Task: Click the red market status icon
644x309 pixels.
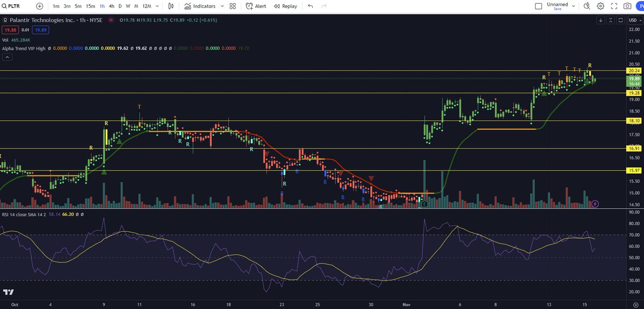Action: click(111, 20)
